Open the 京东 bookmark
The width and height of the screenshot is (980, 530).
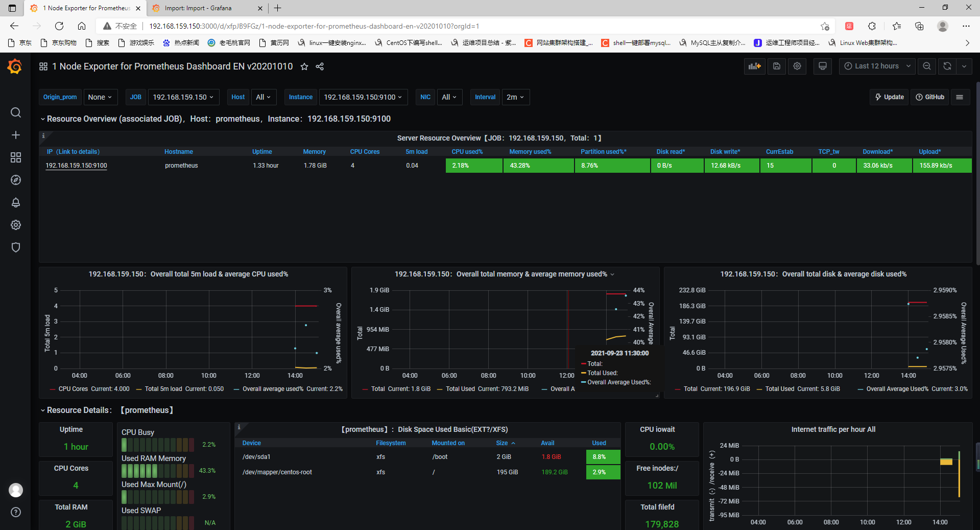click(20, 43)
